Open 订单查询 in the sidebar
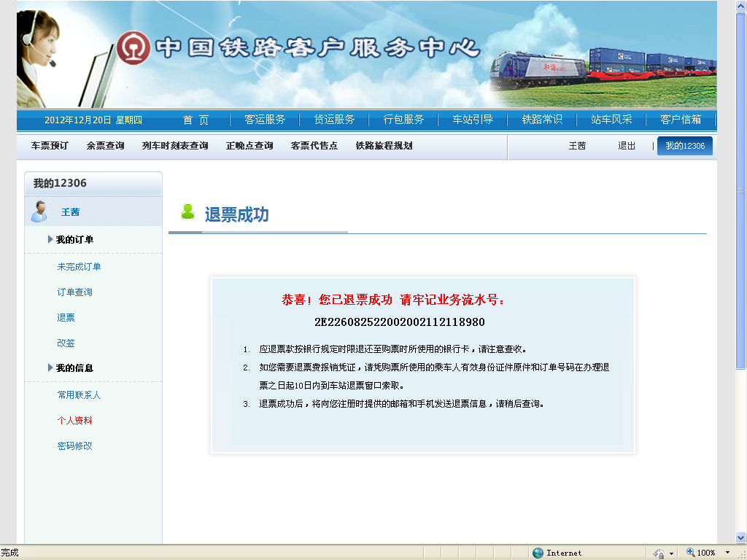 tap(75, 292)
